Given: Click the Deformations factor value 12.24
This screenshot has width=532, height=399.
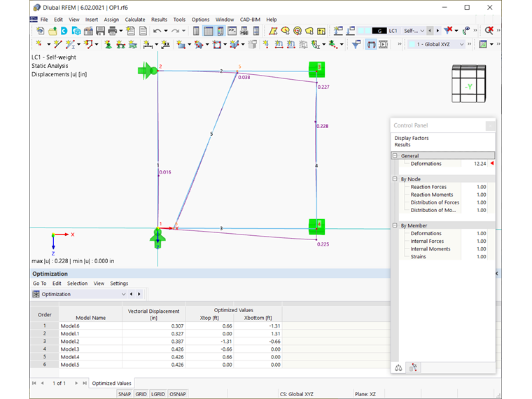Looking at the screenshot, I should [479, 164].
